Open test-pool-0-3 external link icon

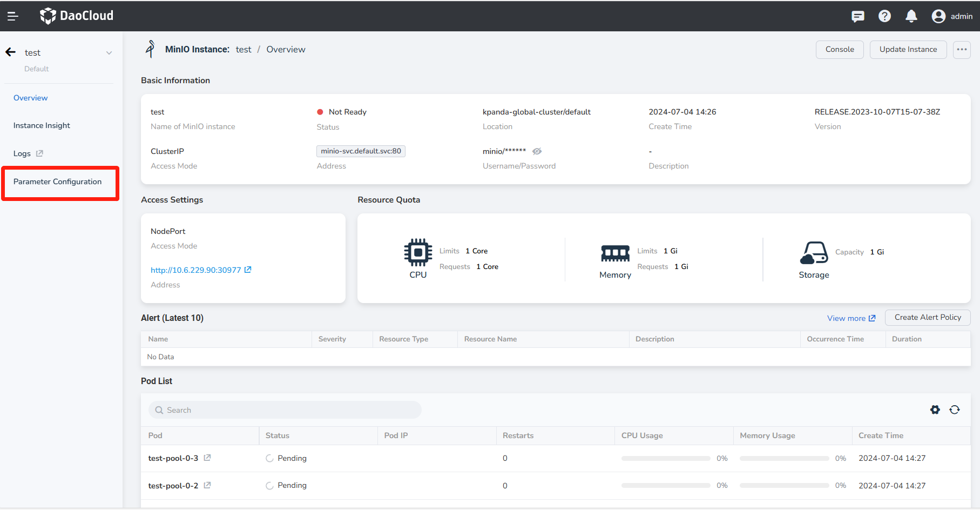pyautogui.click(x=207, y=458)
